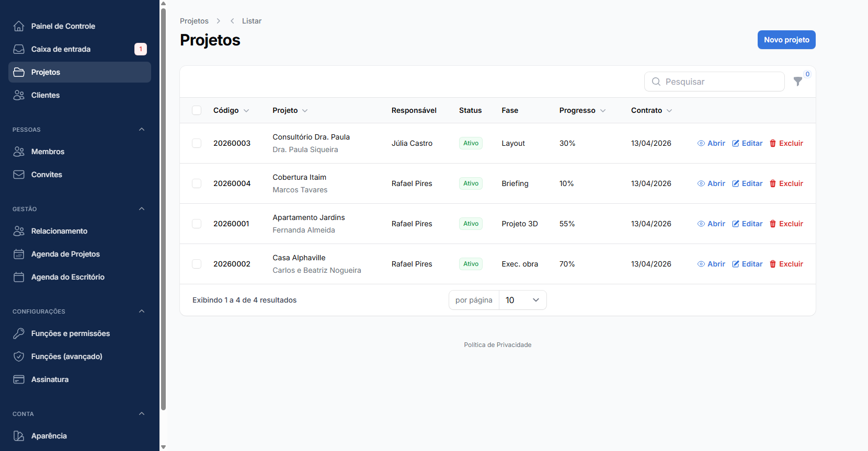Image resolution: width=868 pixels, height=451 pixels.
Task: Click the Painel de Controle home icon
Action: [19, 26]
